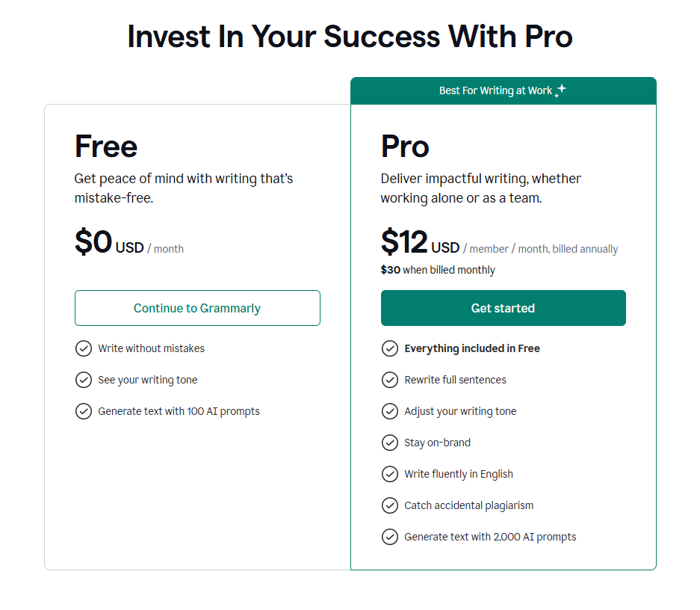The image size is (700, 610).
Task: Click checkmark icon beside Adjust your writing tone
Action: [390, 411]
